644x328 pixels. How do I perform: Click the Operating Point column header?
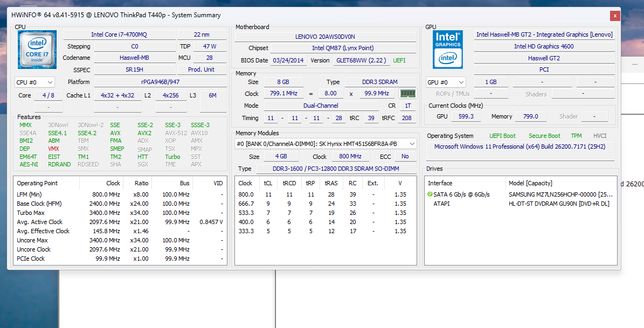click(x=46, y=183)
